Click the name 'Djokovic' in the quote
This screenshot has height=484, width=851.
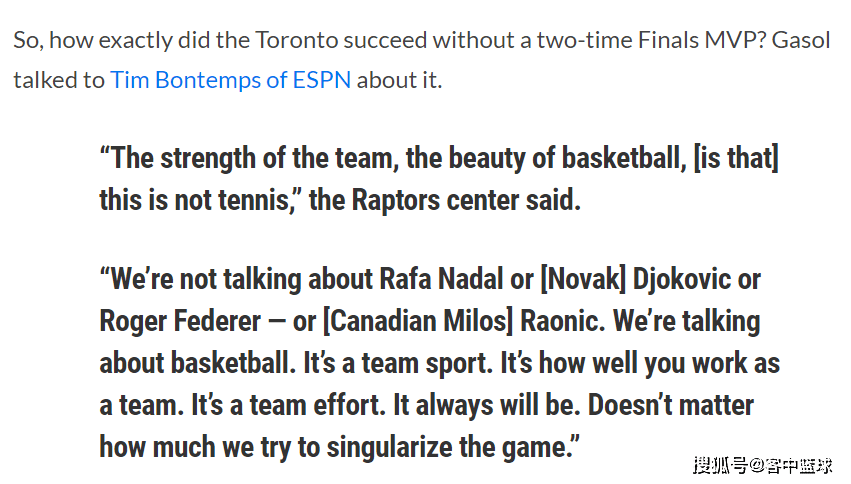click(x=682, y=280)
